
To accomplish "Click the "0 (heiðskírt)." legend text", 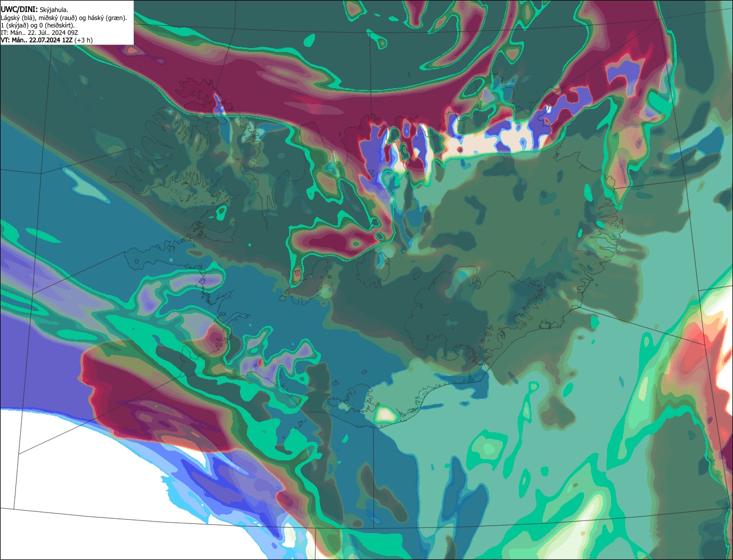I will click(57, 26).
